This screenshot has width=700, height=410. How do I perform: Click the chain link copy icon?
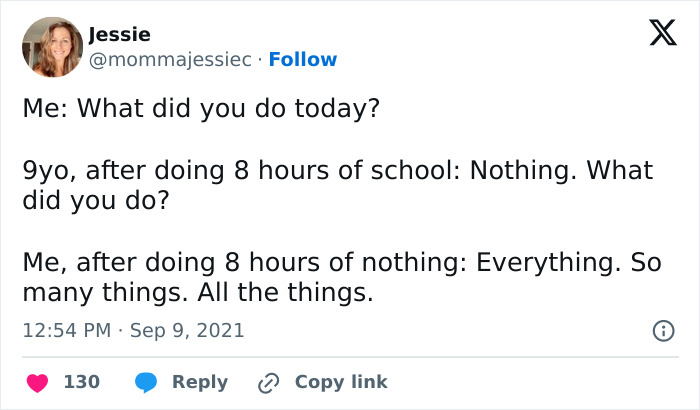[268, 382]
